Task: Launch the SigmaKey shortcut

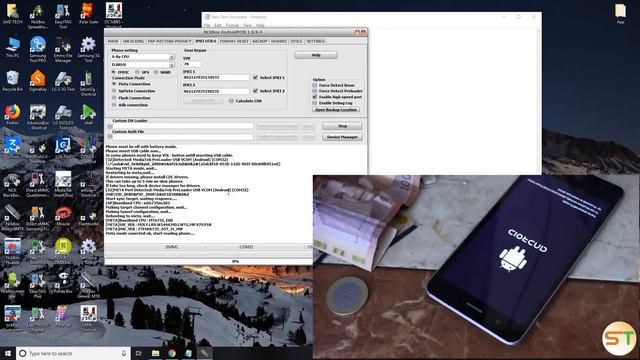Action: tap(38, 80)
